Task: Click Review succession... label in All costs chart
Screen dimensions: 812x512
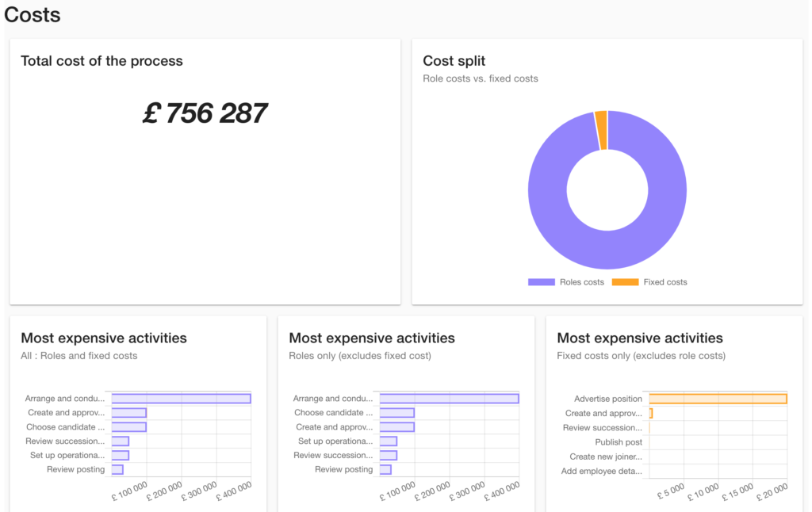Action: [65, 441]
